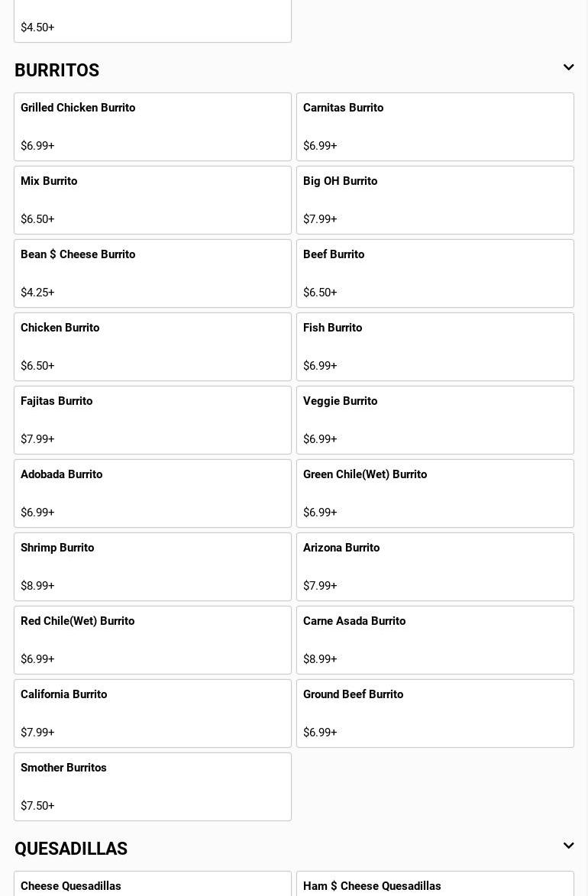This screenshot has height=896, width=588.
Task: Open the Fish Burrito item
Action: (435, 347)
